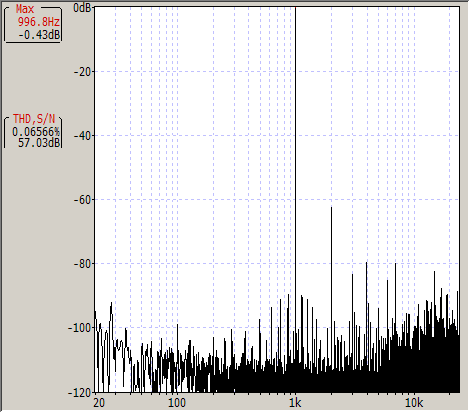Viewport: 470px width, 412px height.
Task: Click the 20 frequency axis label
Action: (99, 403)
